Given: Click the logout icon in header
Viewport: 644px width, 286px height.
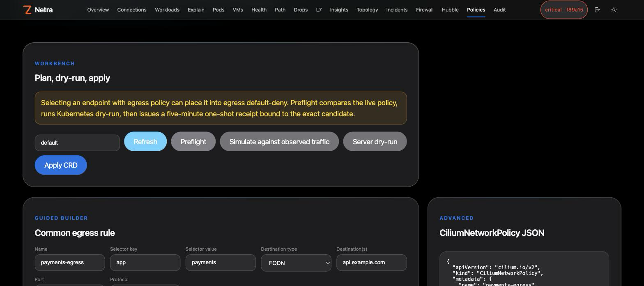Looking at the screenshot, I should [x=597, y=10].
